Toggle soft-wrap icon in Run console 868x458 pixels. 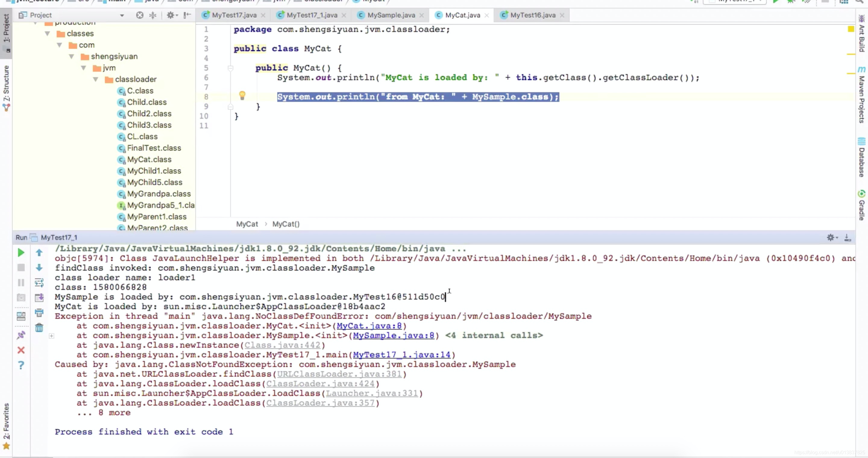tap(39, 283)
